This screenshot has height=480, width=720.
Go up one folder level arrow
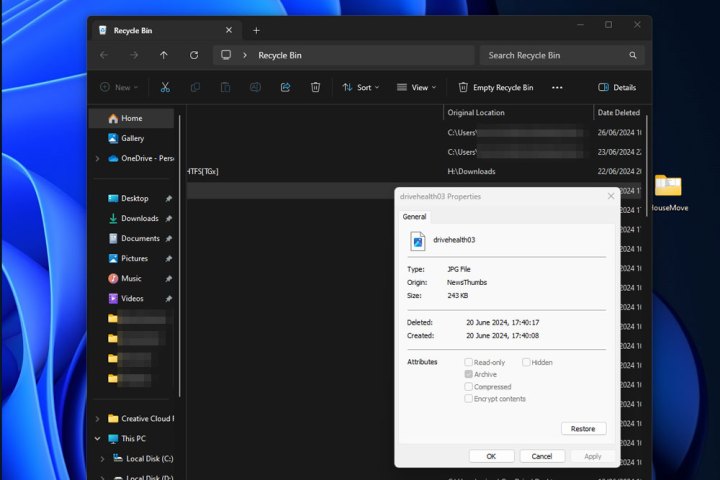(164, 55)
